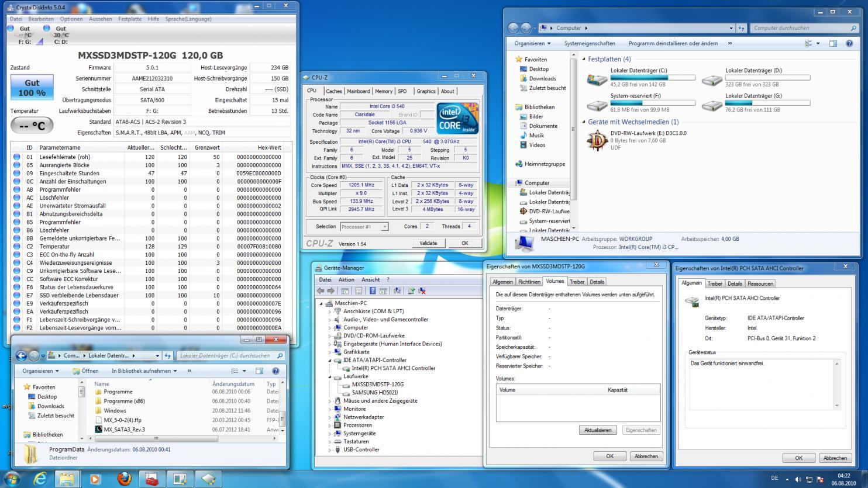
Task: Select Lokaler Datenträger (C:) drive in Festplatten
Action: pos(640,77)
